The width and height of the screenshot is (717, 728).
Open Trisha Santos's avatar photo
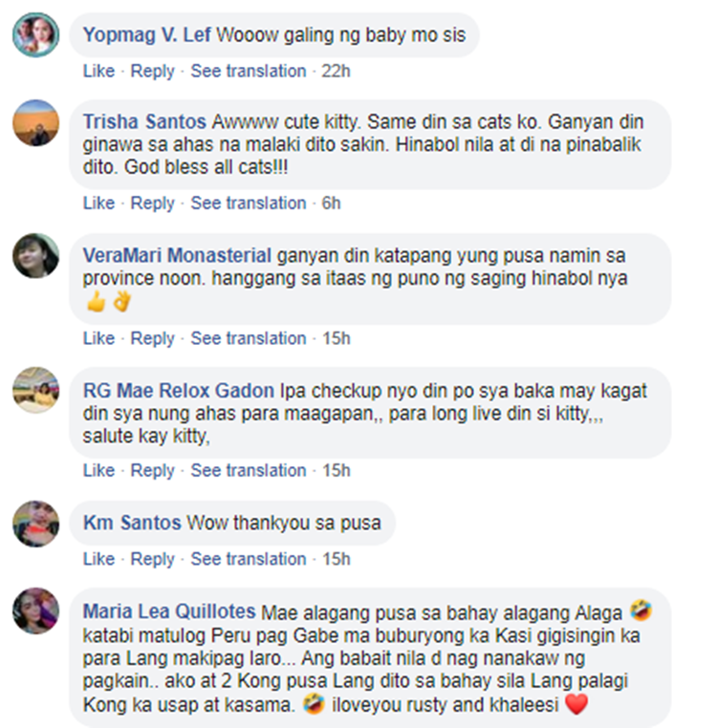[x=35, y=122]
